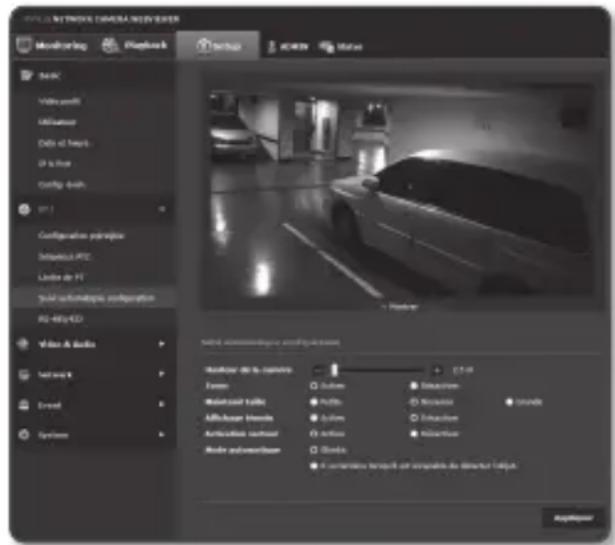Click the Status icon in top bar

tap(324, 47)
